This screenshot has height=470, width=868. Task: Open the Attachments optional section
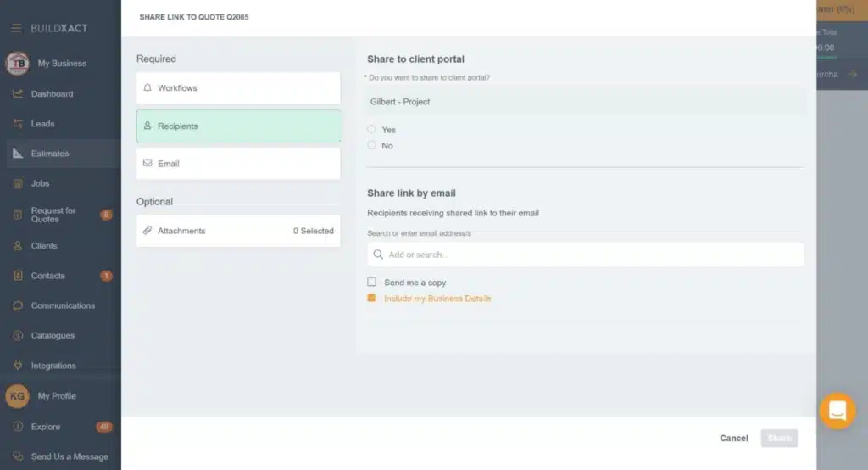238,231
